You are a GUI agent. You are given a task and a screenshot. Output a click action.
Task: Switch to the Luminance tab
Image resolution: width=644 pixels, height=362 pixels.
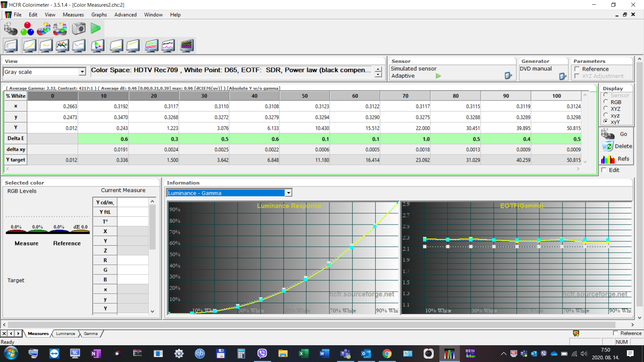pyautogui.click(x=65, y=334)
